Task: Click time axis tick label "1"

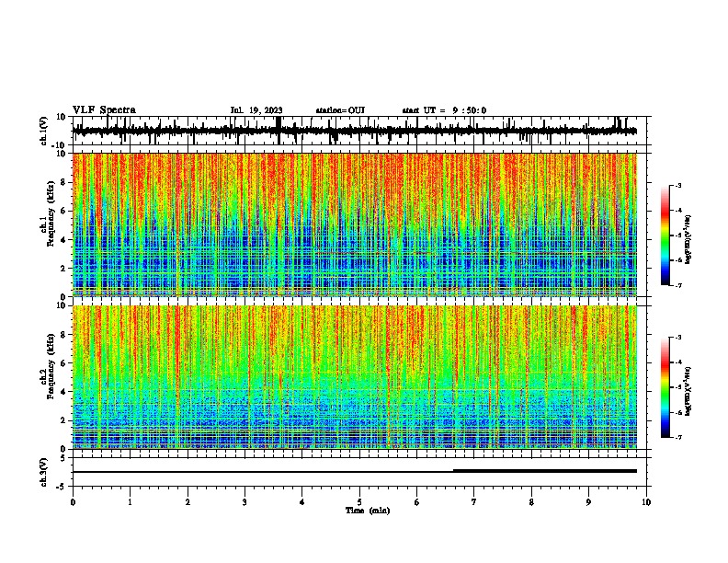Action: (130, 502)
